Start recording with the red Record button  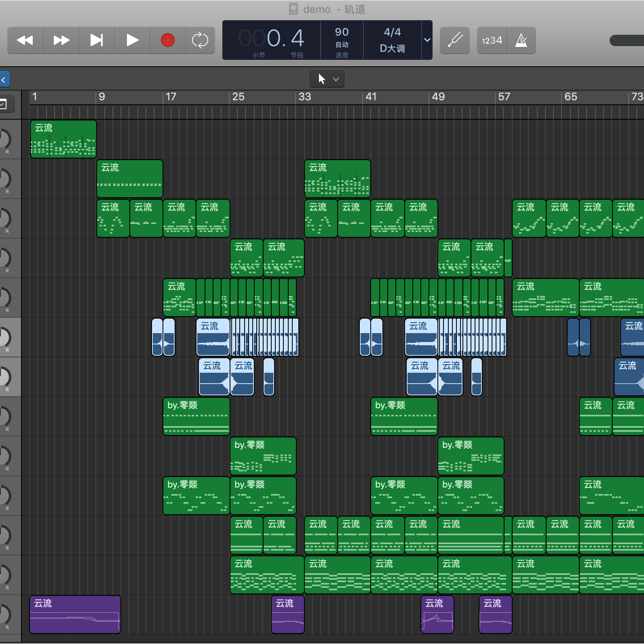[168, 40]
